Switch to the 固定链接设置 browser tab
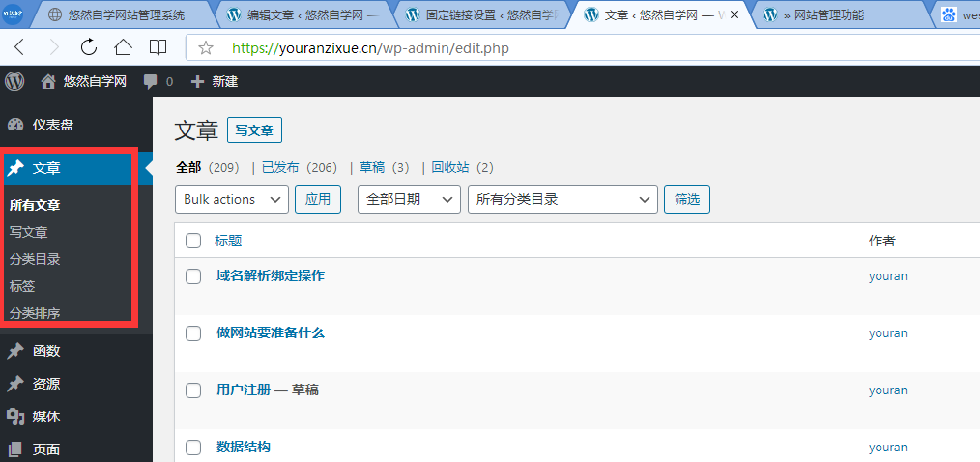The height and width of the screenshot is (462, 980). [482, 15]
